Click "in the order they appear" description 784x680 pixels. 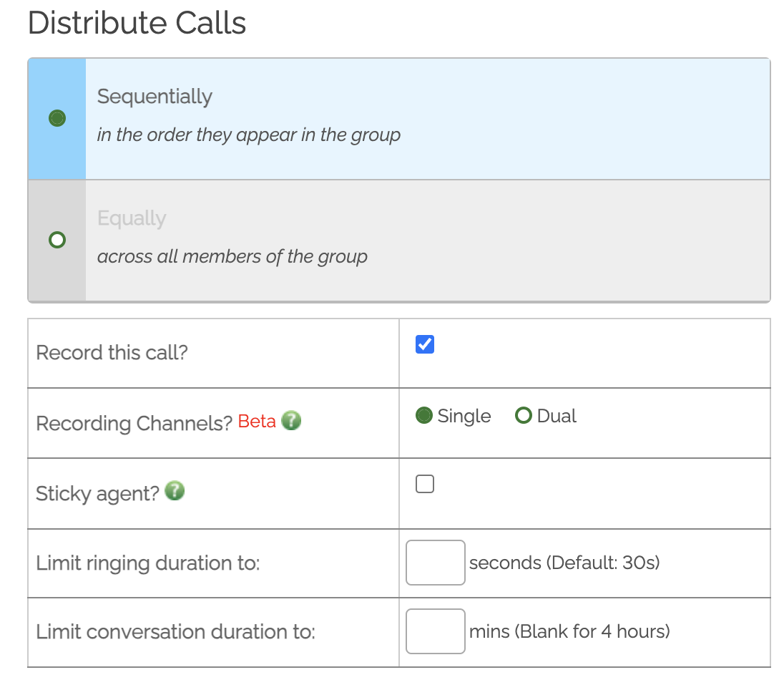(248, 135)
